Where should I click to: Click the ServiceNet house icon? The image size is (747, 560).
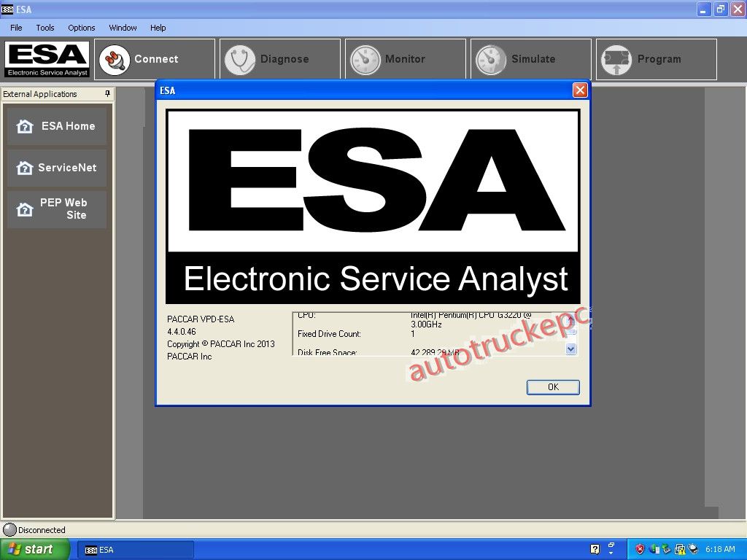coord(25,168)
